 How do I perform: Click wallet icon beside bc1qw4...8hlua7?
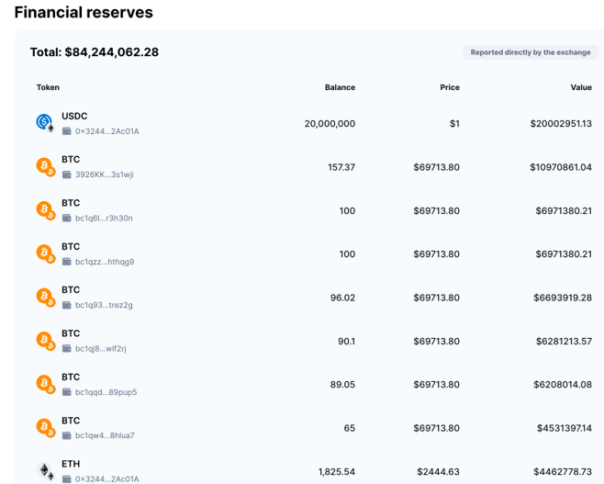[67, 435]
